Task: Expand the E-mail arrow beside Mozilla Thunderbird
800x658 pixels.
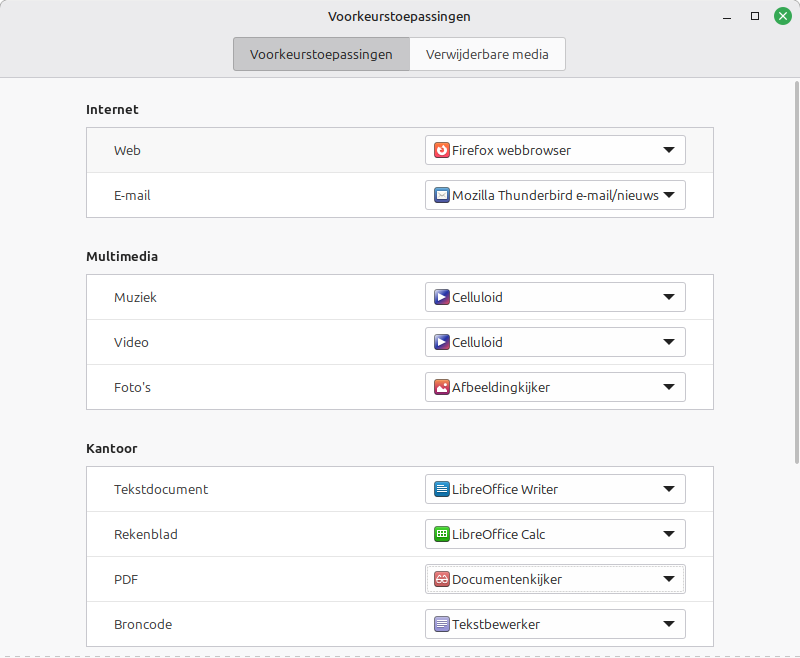Action: 669,195
